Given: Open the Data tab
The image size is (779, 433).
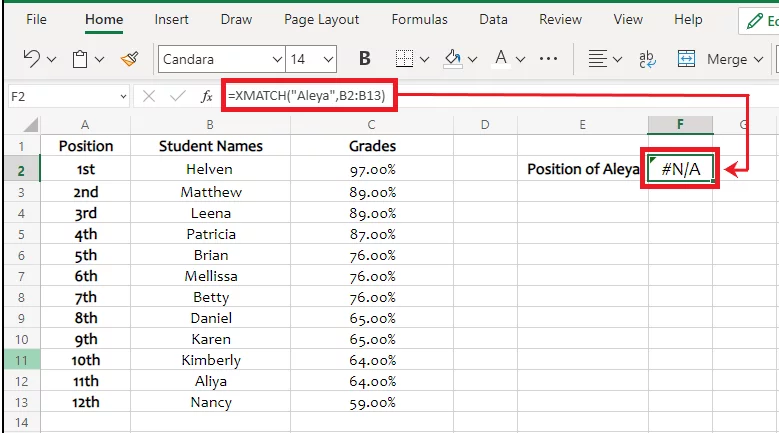Looking at the screenshot, I should pos(493,19).
